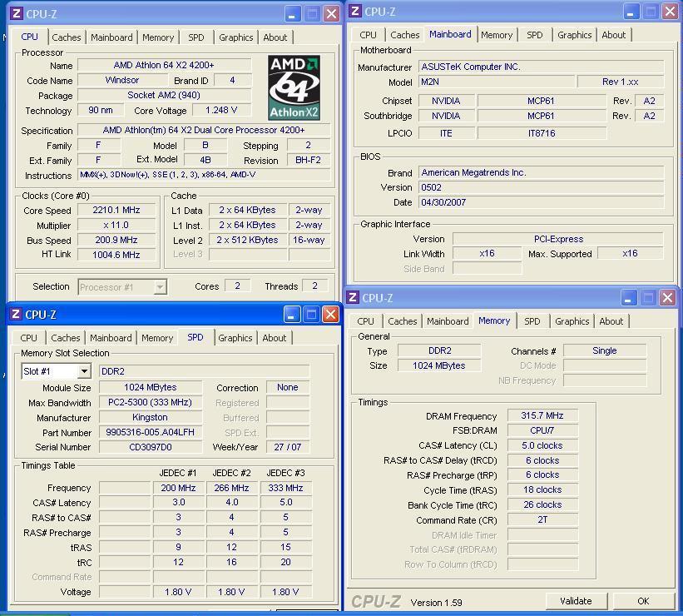Click the CPU-Z logo icon in the CPU window title bar
Screen dimensions: 683x616
(17, 13)
